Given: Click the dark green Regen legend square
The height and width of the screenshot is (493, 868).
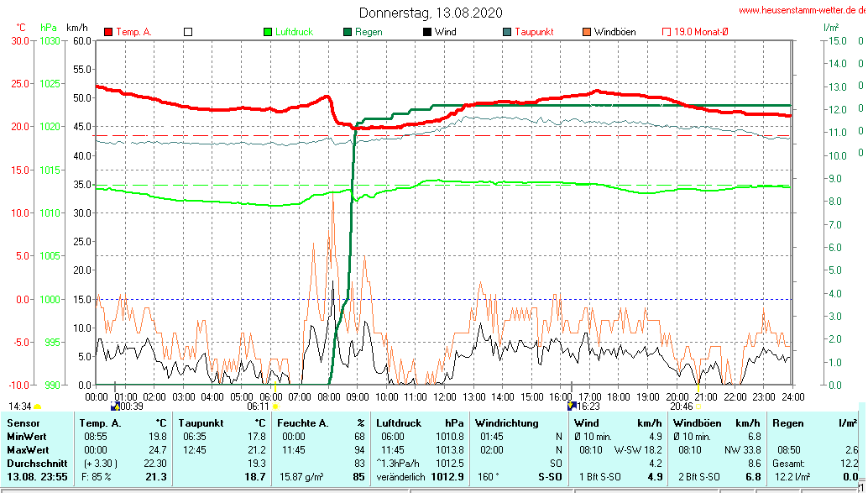Looking at the screenshot, I should (x=348, y=32).
